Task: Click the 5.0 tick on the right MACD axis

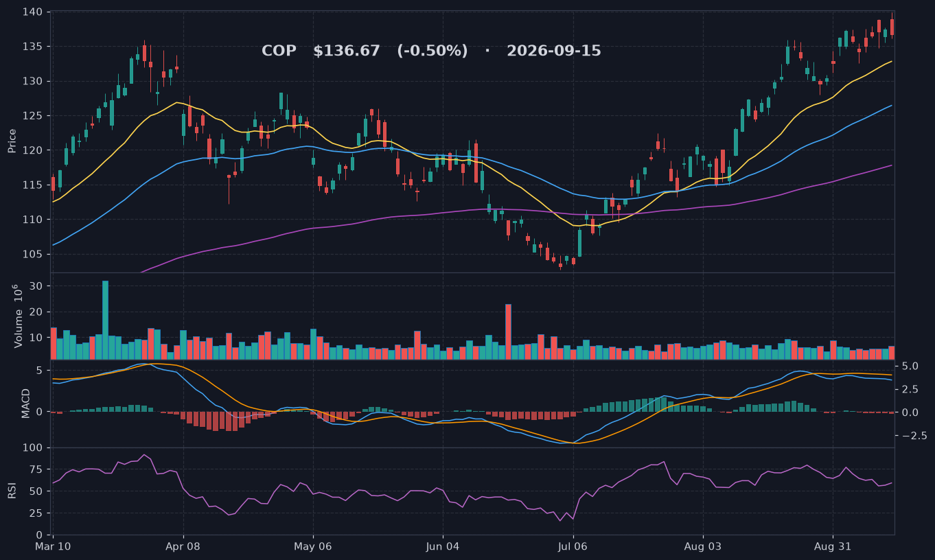Action: click(909, 366)
